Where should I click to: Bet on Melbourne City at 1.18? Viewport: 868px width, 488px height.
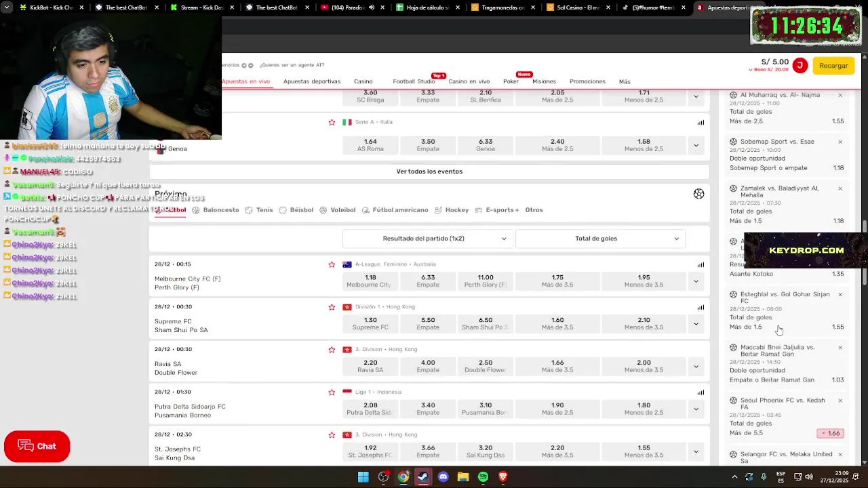tap(370, 281)
